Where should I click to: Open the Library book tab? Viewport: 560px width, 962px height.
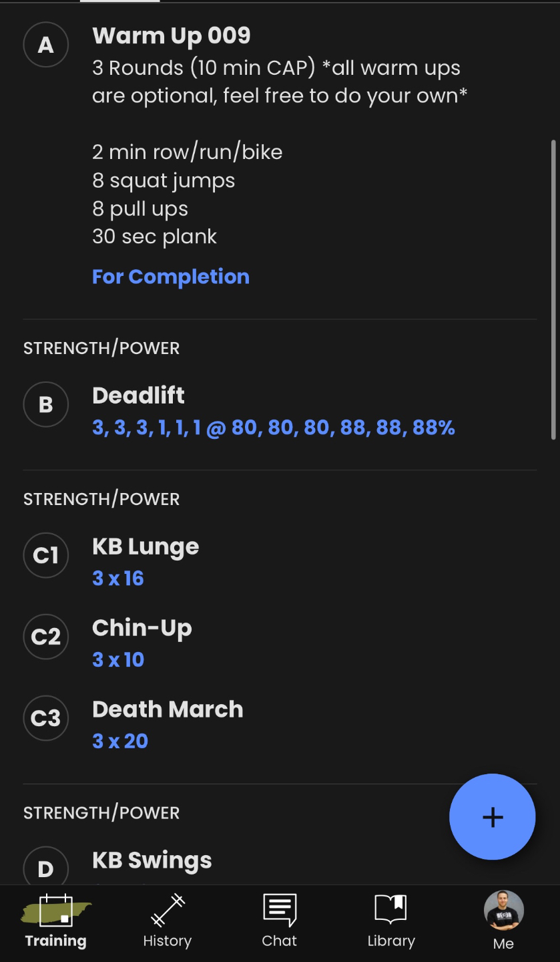(391, 922)
